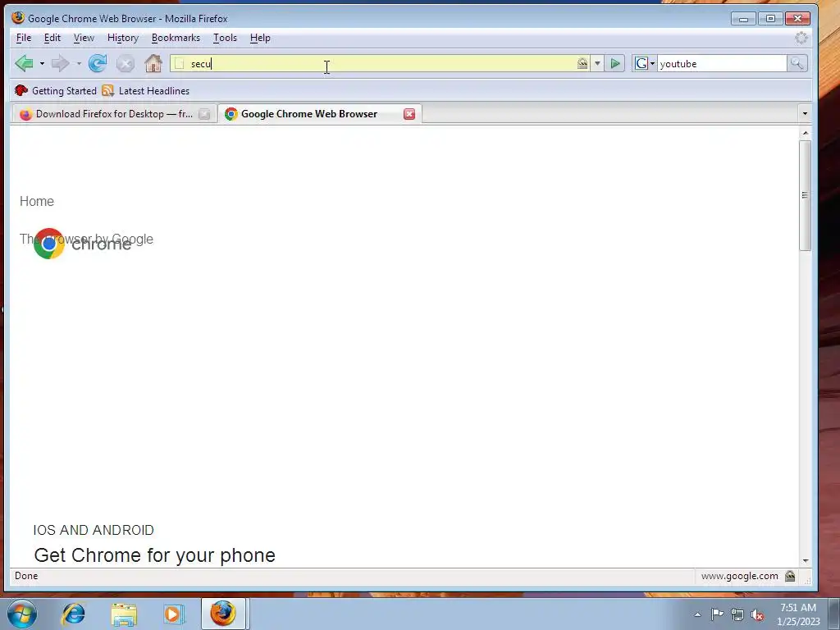This screenshot has width=840, height=630.
Task: Click the Forward arrow button
Action: tap(60, 64)
